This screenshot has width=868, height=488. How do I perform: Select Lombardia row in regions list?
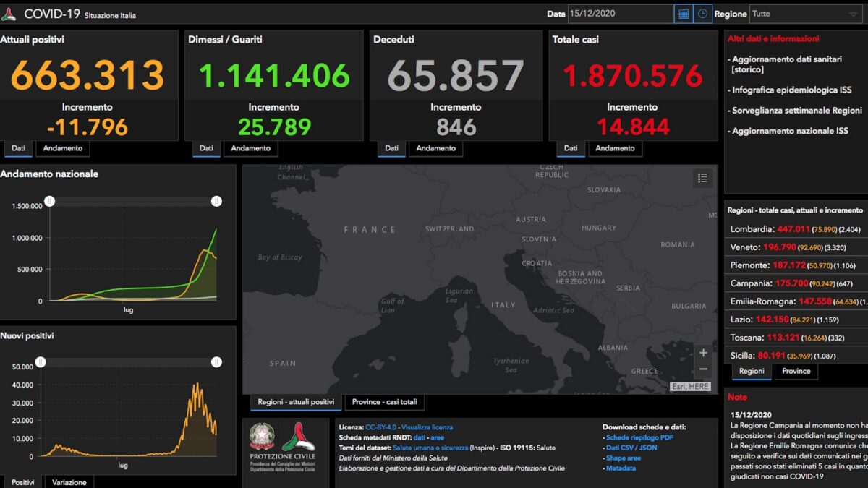(796, 228)
